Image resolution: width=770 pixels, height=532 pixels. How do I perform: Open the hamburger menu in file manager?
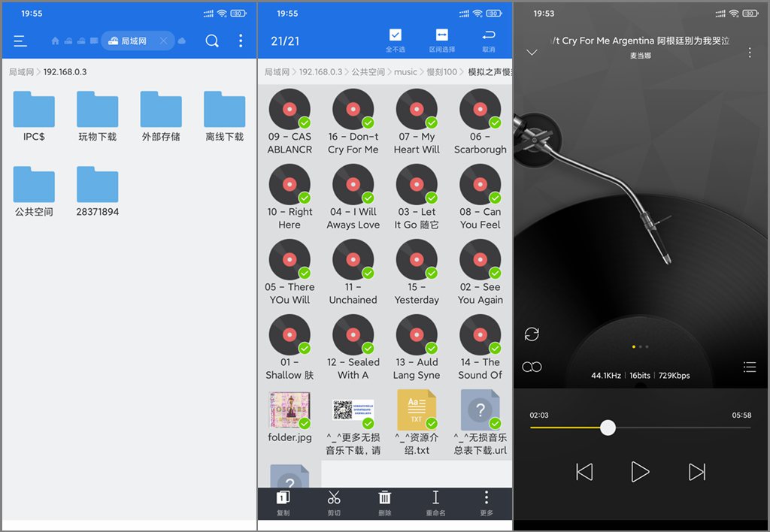(20, 41)
